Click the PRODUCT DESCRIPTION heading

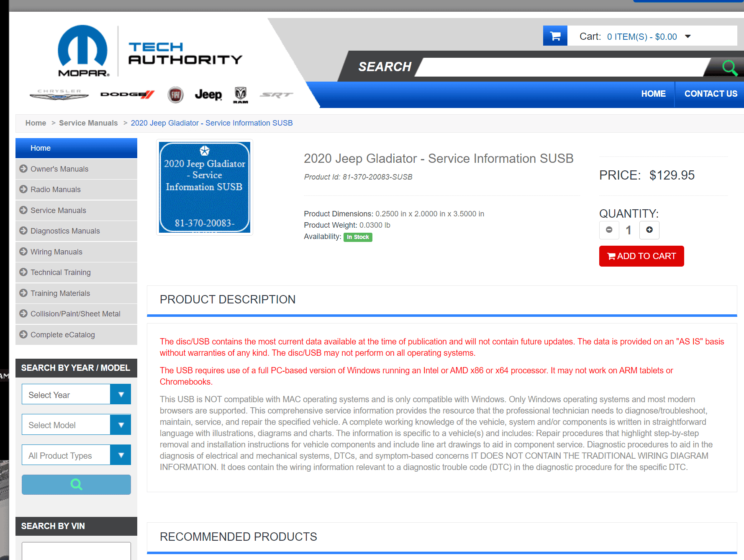[228, 300]
